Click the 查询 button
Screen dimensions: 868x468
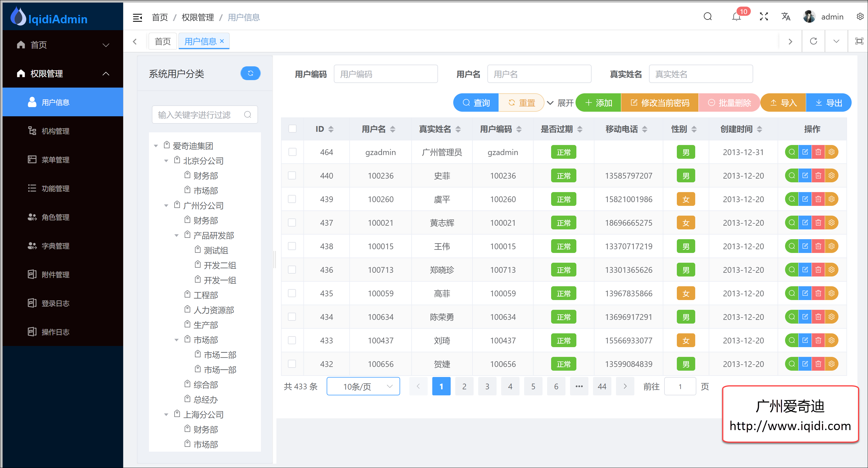tap(476, 103)
